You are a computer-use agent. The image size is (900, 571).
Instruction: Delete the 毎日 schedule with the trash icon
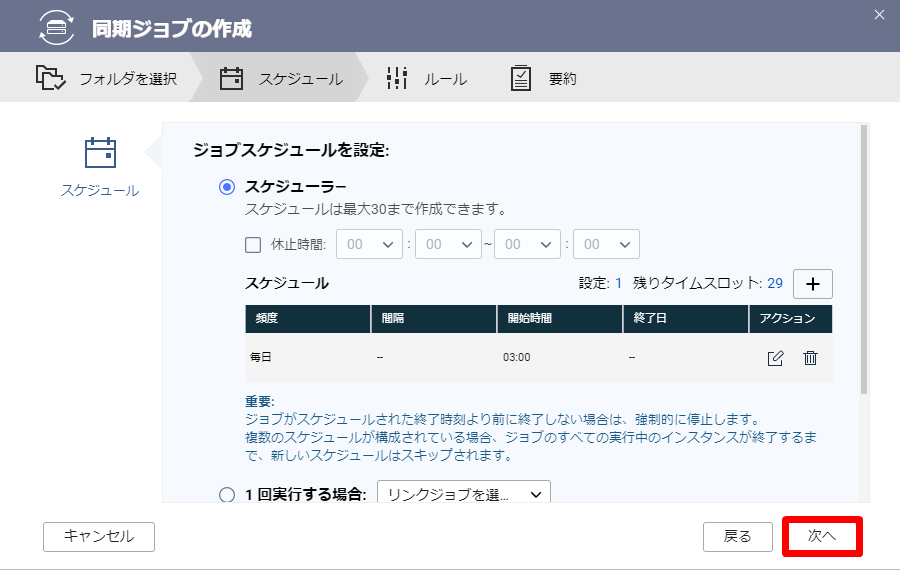tap(810, 358)
